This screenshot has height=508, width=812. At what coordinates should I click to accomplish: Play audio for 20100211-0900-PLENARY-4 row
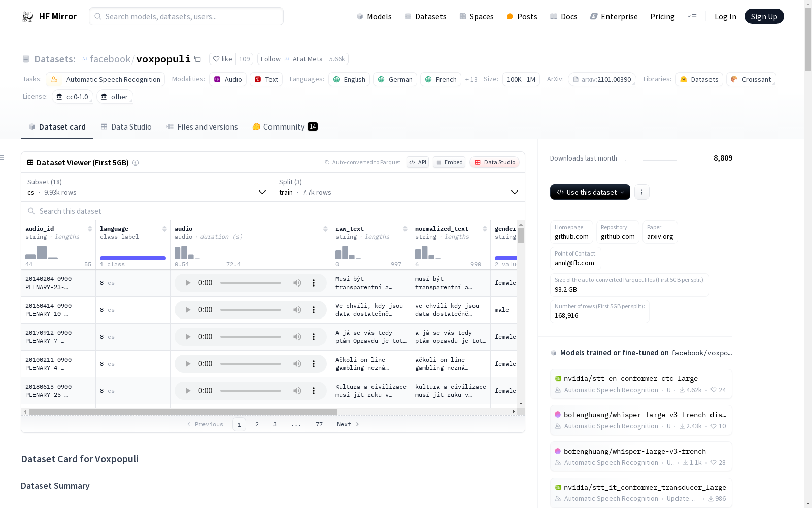tap(188, 364)
